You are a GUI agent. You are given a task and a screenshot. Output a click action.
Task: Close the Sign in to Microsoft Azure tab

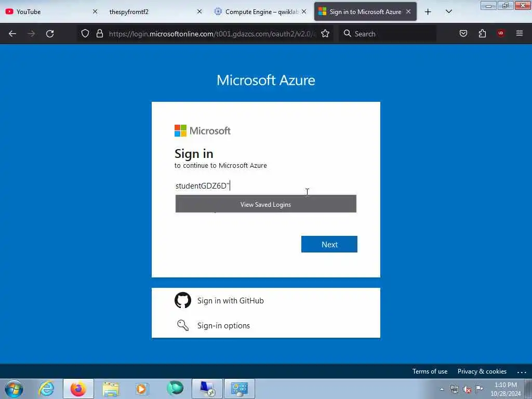coord(408,11)
